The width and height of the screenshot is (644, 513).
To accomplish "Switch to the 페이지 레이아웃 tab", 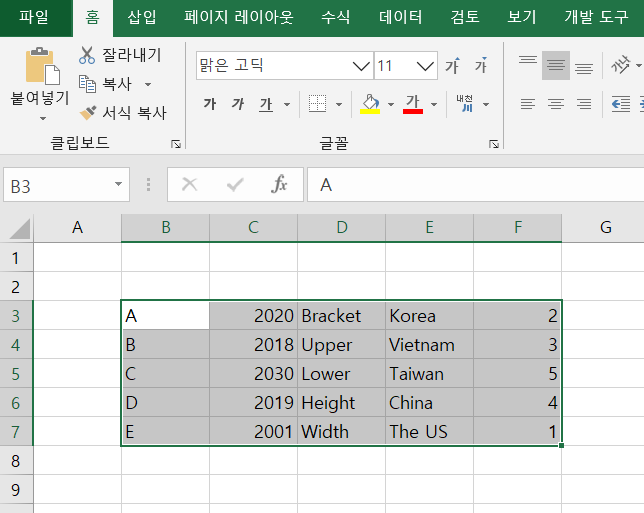I will (x=239, y=17).
